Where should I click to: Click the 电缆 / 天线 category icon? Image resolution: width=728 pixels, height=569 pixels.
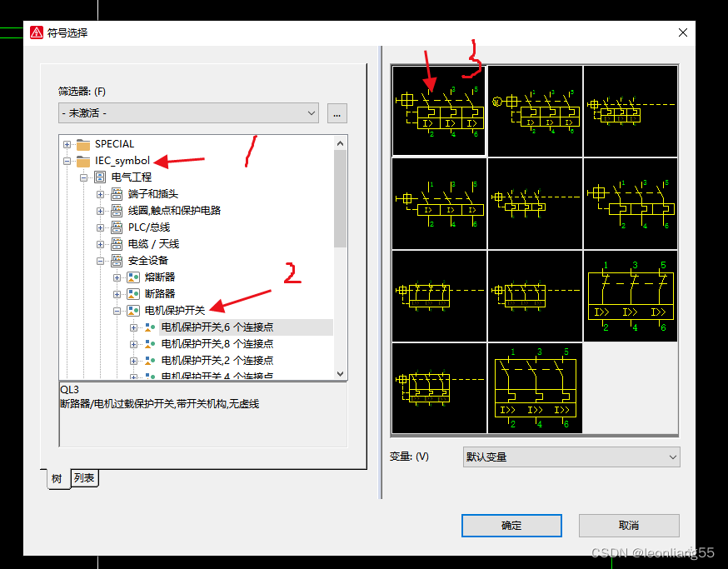(117, 244)
